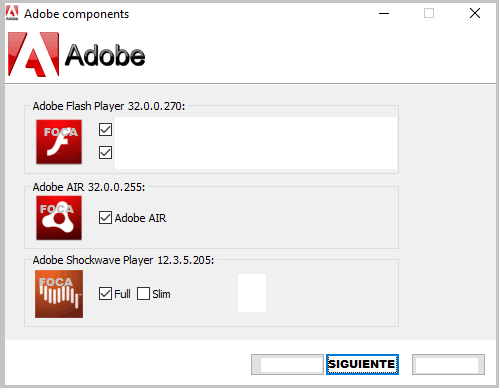499x388 pixels.
Task: Click the SIGUIENTE button
Action: pos(362,364)
